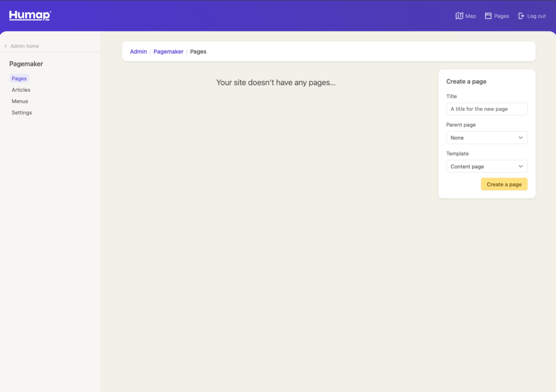The height and width of the screenshot is (392, 556).
Task: Click the Pagemaker heading in the sidebar
Action: [x=26, y=64]
